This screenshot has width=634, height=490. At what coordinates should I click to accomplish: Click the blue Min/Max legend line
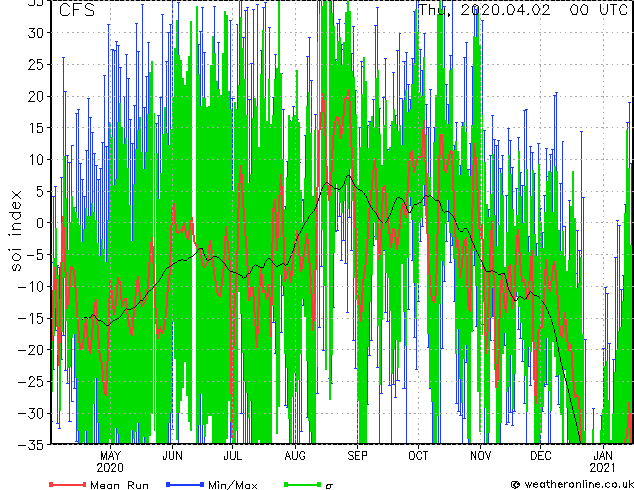[x=185, y=484]
